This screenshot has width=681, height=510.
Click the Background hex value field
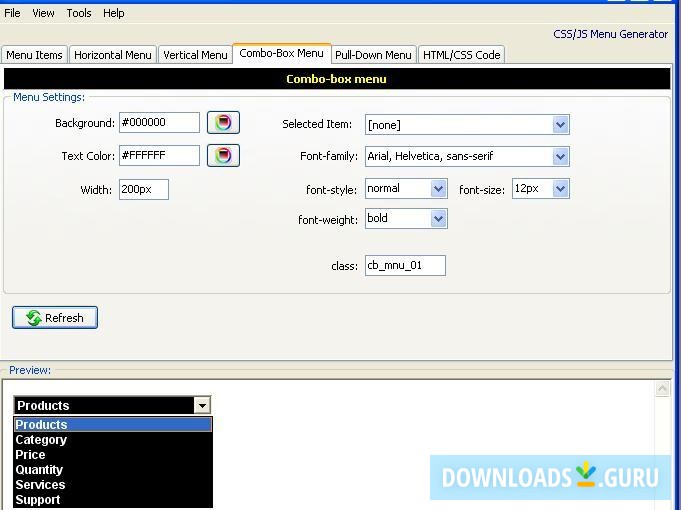159,123
